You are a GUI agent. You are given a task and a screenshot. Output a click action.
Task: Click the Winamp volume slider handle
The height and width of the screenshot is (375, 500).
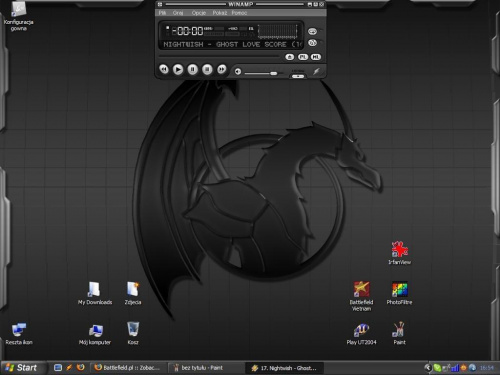pyautogui.click(x=274, y=73)
